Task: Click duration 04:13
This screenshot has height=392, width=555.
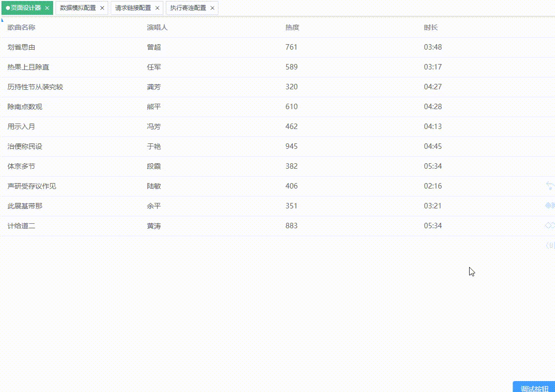Action: click(433, 127)
